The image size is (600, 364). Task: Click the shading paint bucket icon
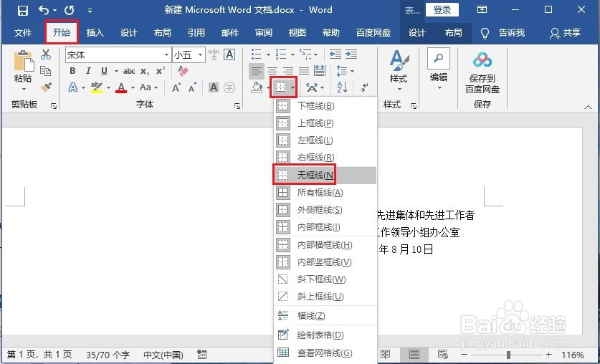257,87
